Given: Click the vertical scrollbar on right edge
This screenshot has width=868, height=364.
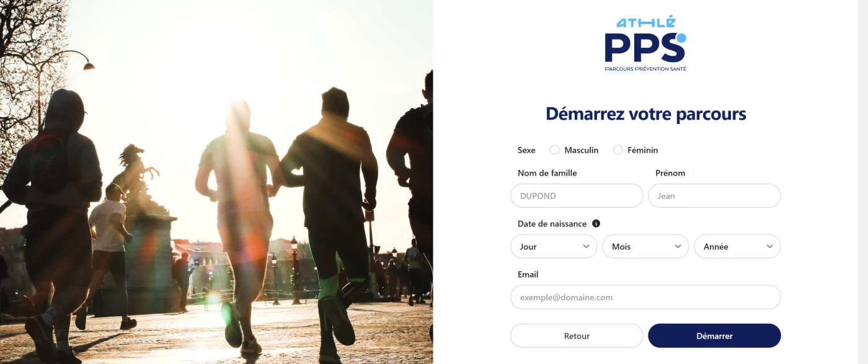Looking at the screenshot, I should click(x=863, y=182).
